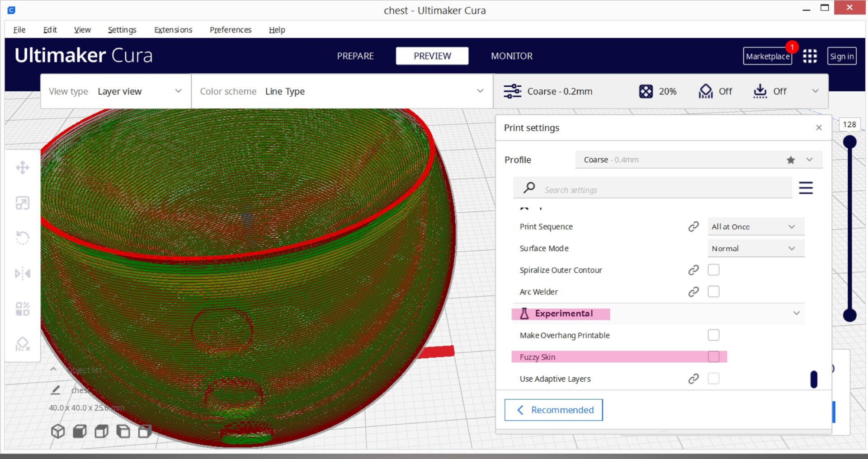Click the print settings sliders icon

513,91
